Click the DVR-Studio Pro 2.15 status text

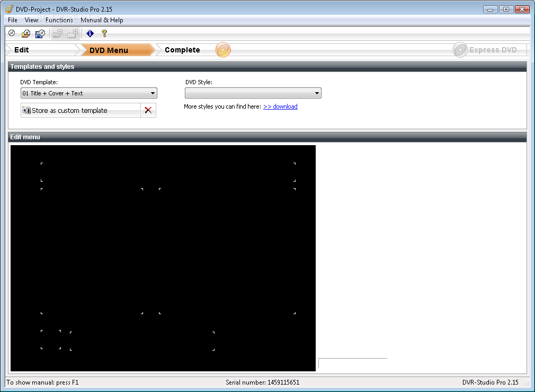coord(491,382)
